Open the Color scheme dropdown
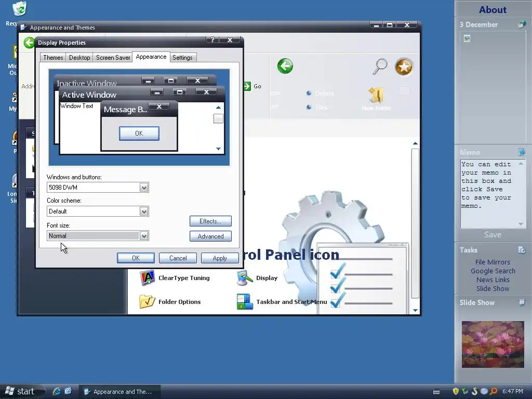Screen dimensions: 532x399 144,211
